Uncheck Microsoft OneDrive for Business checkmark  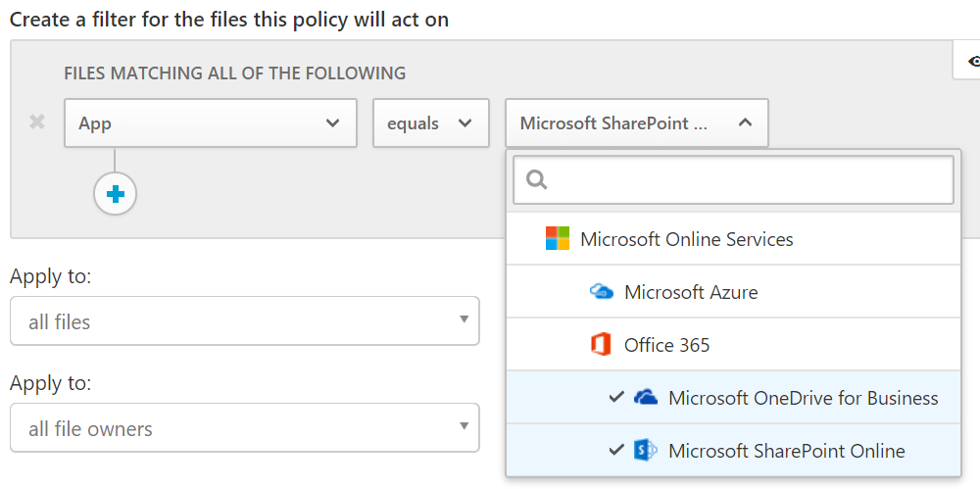tap(615, 398)
